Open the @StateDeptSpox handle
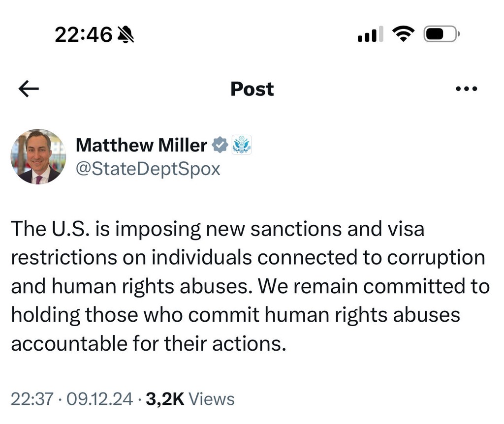The height and width of the screenshot is (424, 504). (148, 169)
